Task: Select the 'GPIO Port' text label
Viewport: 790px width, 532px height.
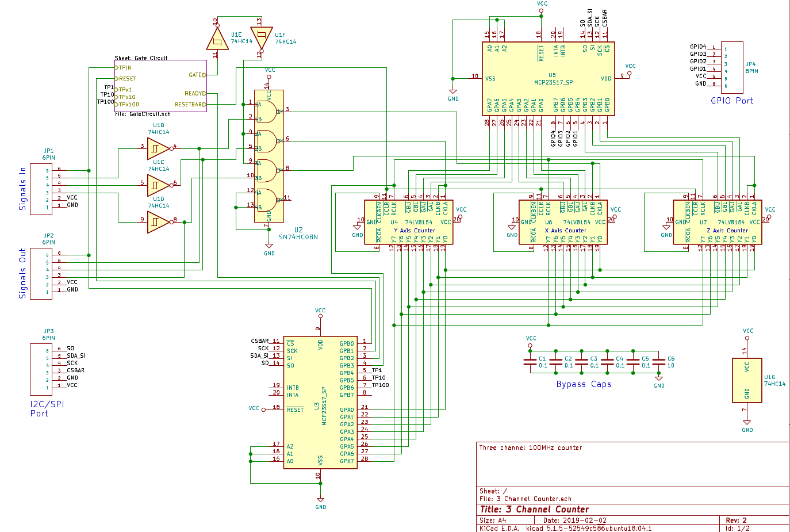Action: 732,100
